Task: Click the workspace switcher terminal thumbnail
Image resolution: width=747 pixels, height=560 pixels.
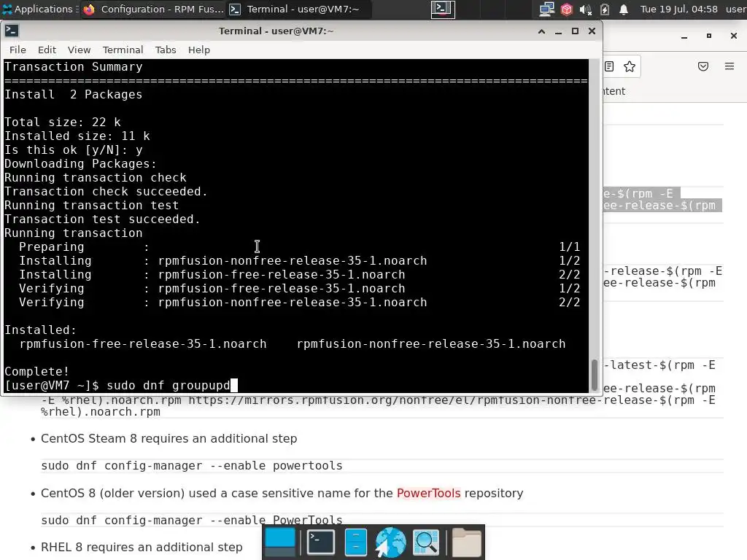Action: pos(443,9)
